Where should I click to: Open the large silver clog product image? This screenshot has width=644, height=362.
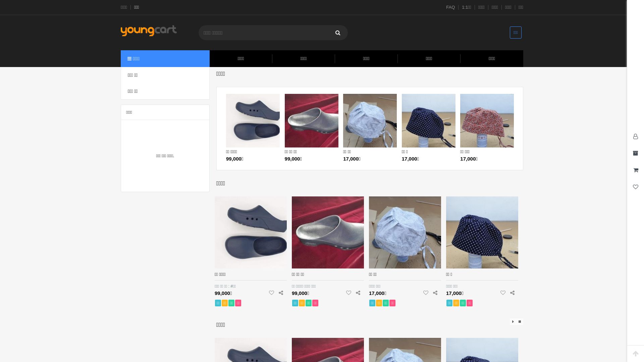328,232
